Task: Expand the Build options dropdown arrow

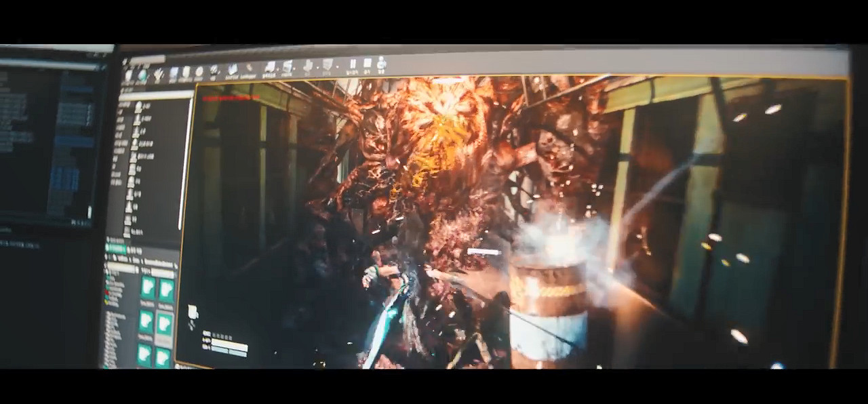Action: (317, 66)
